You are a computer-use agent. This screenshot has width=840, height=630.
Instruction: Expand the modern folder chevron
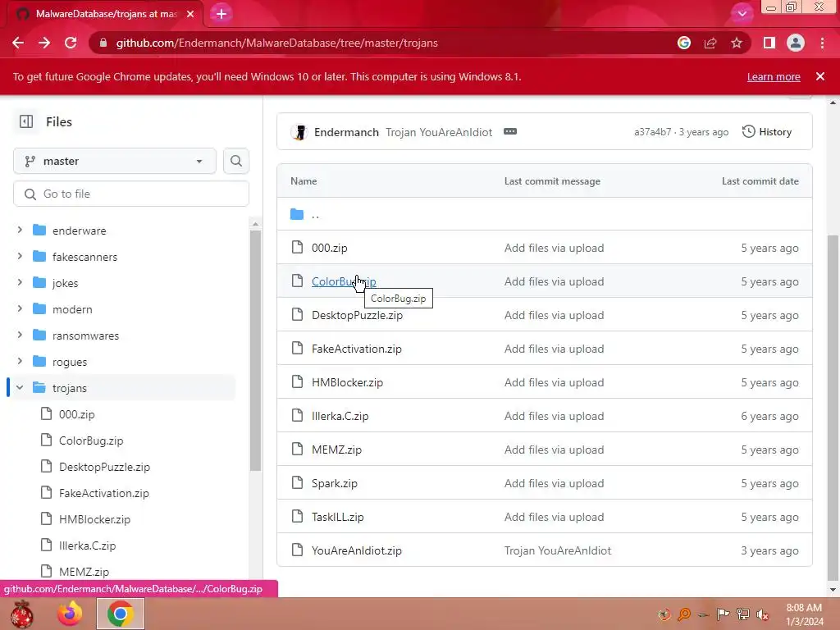[x=20, y=308]
